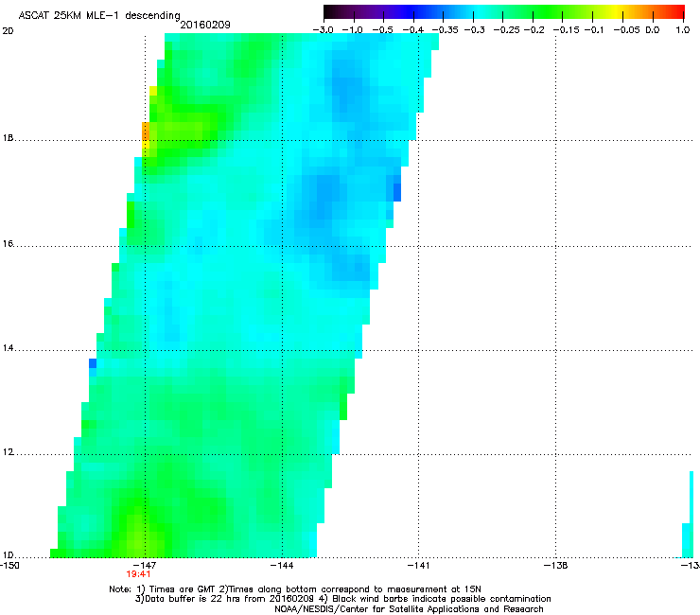Click the 0.0 label on the color scale

(x=653, y=30)
